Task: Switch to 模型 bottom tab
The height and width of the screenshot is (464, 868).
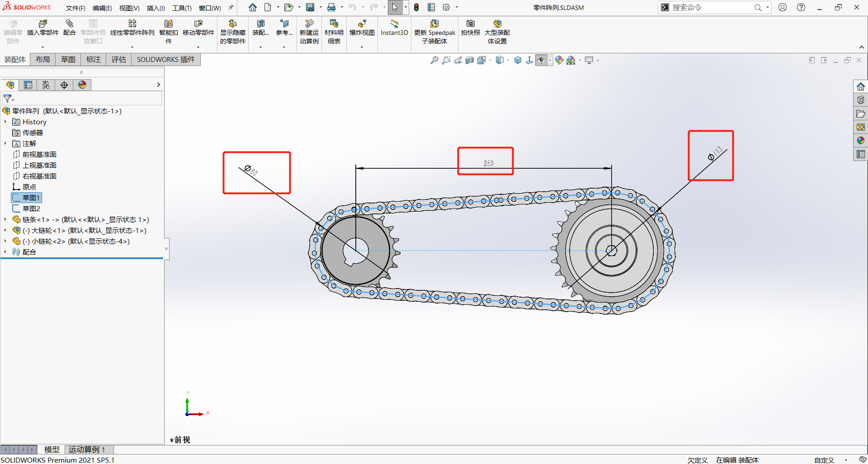Action: [52, 450]
